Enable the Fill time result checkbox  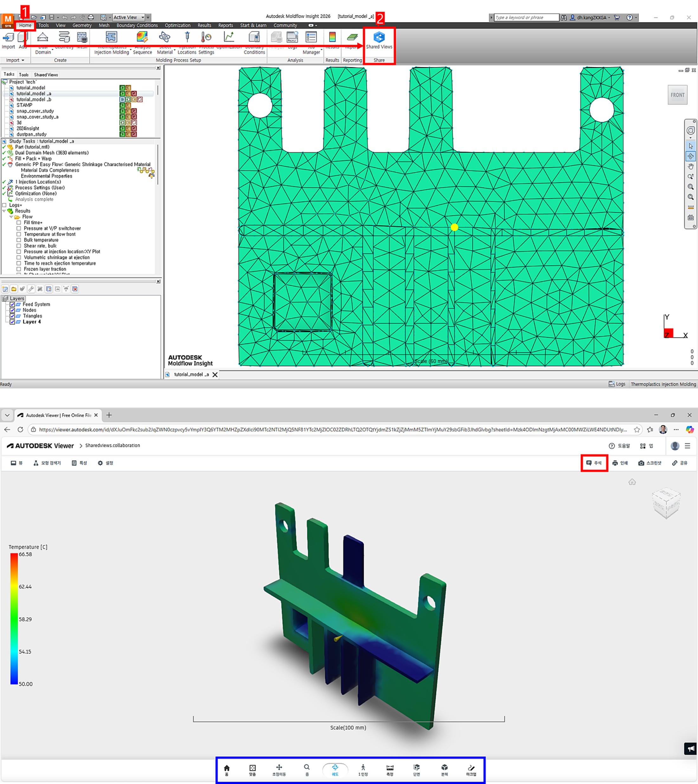coord(18,222)
